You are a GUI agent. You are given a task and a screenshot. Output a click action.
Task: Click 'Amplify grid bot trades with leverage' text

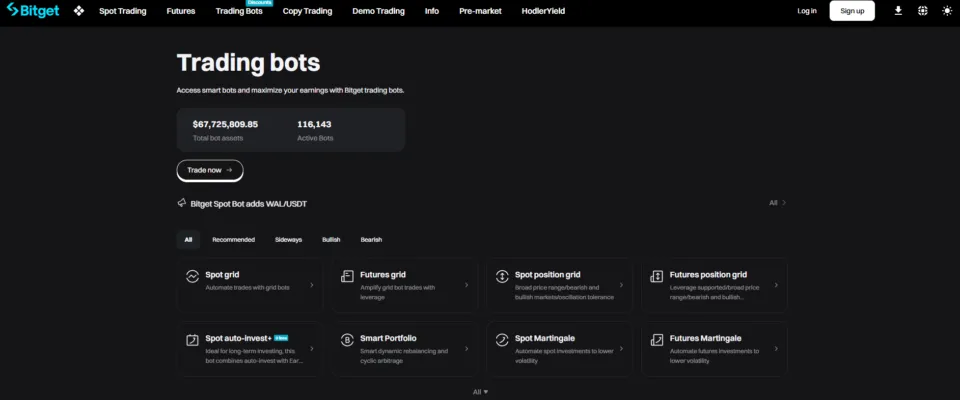[397, 292]
